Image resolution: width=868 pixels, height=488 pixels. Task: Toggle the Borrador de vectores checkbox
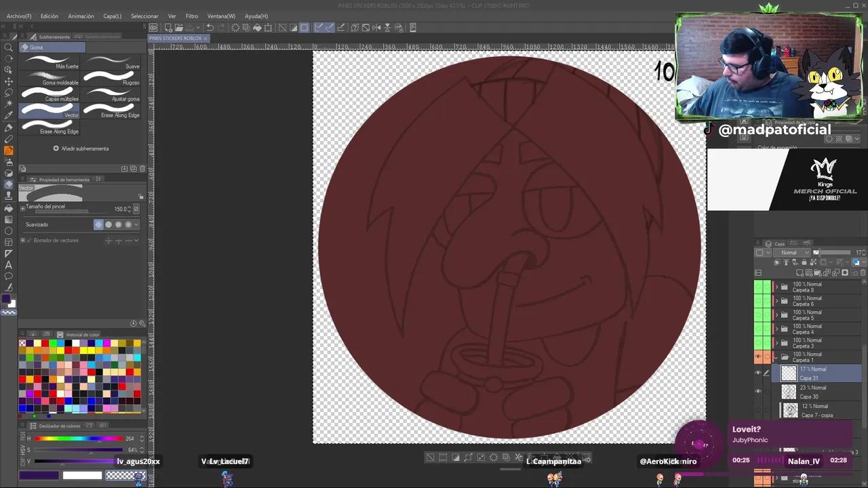pyautogui.click(x=28, y=241)
